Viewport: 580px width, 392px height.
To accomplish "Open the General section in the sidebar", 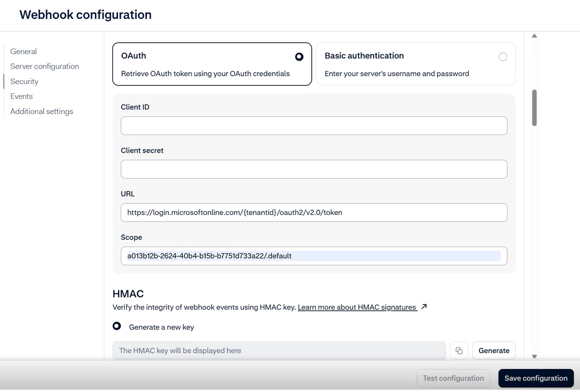I will 23,51.
